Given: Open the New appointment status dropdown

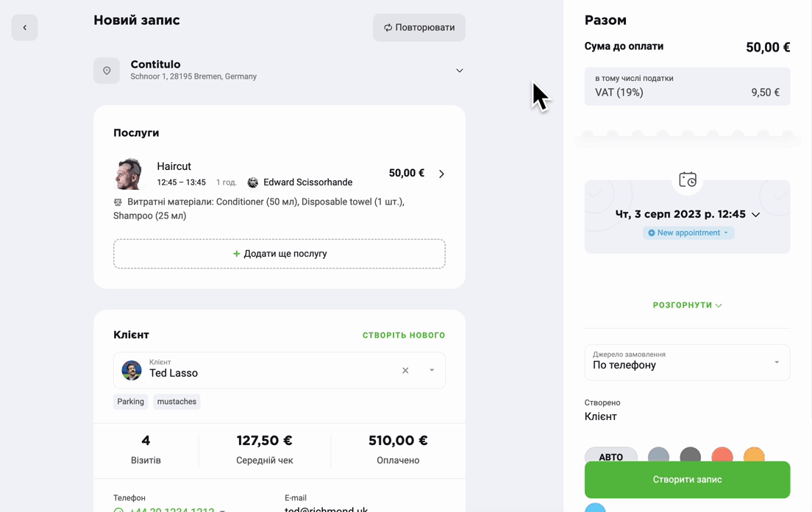Looking at the screenshot, I should coord(688,233).
